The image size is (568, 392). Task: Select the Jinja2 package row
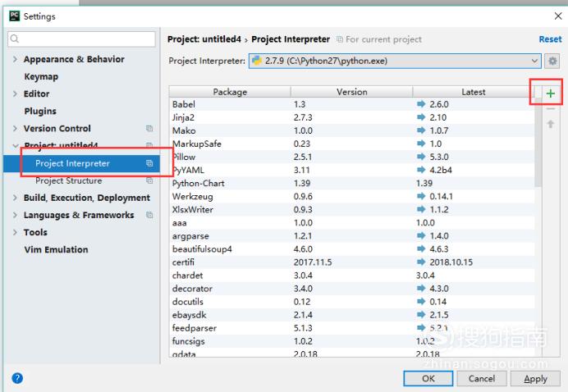[352, 117]
